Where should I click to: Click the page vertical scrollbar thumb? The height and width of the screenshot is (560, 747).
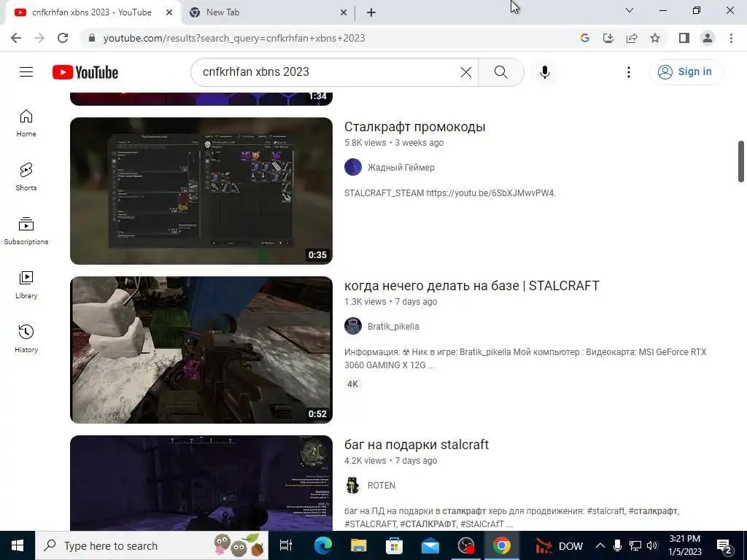741,161
